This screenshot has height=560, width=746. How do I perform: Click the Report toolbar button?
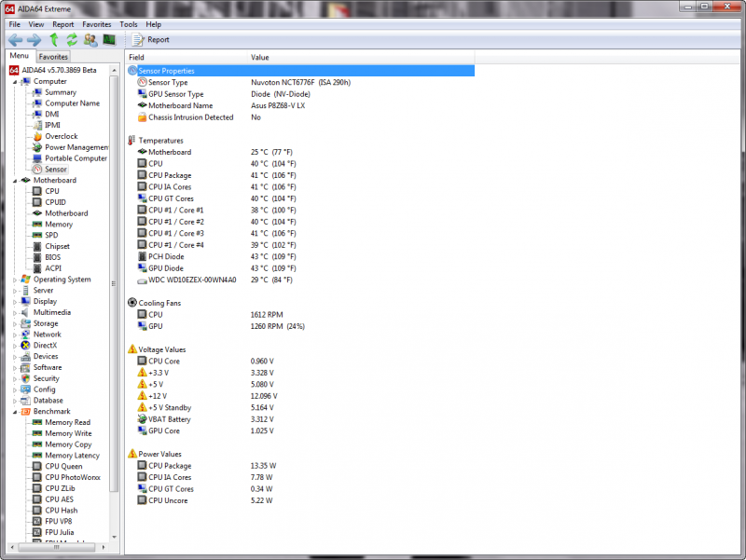[x=151, y=40]
